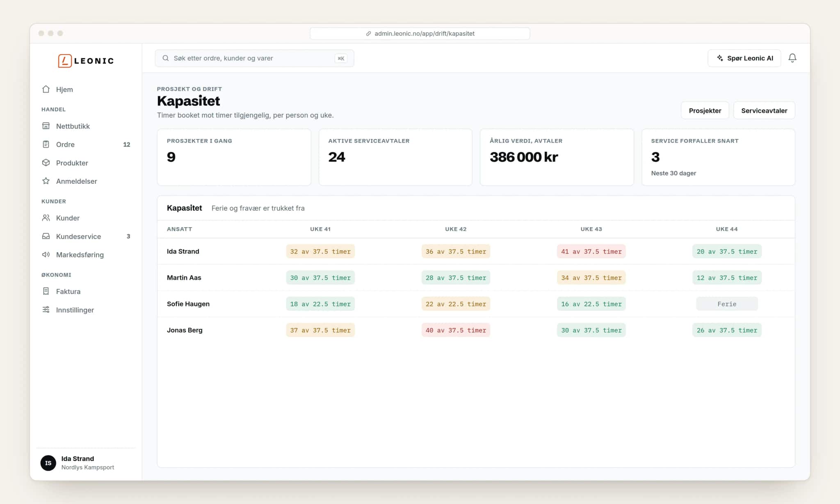Click sparkle icon on Spør Leonic AI
This screenshot has height=504, width=840.
click(720, 58)
